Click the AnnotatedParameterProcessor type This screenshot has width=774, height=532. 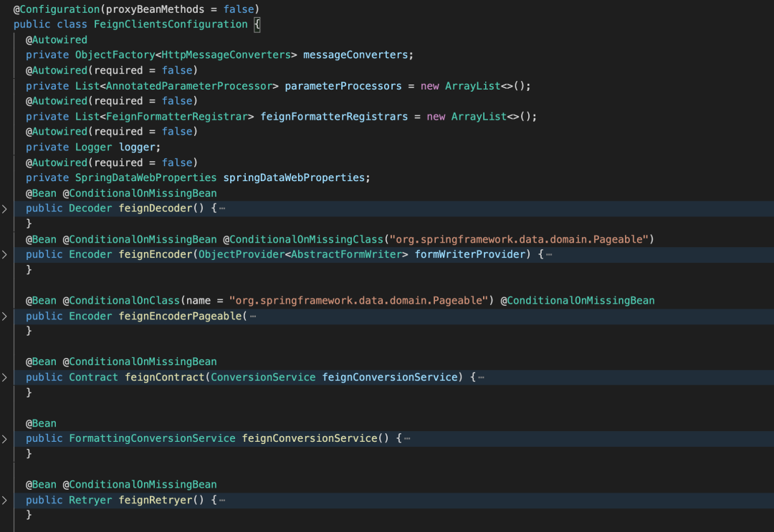(189, 86)
